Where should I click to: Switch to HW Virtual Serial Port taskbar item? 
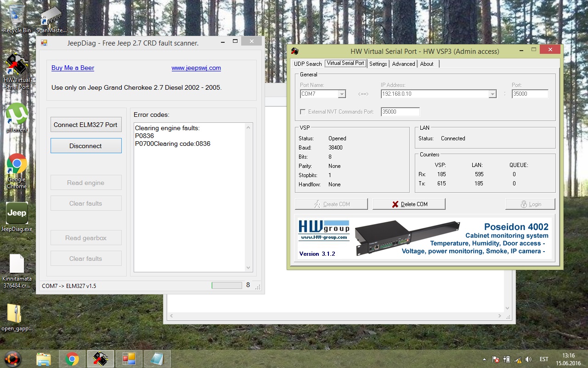coord(100,359)
